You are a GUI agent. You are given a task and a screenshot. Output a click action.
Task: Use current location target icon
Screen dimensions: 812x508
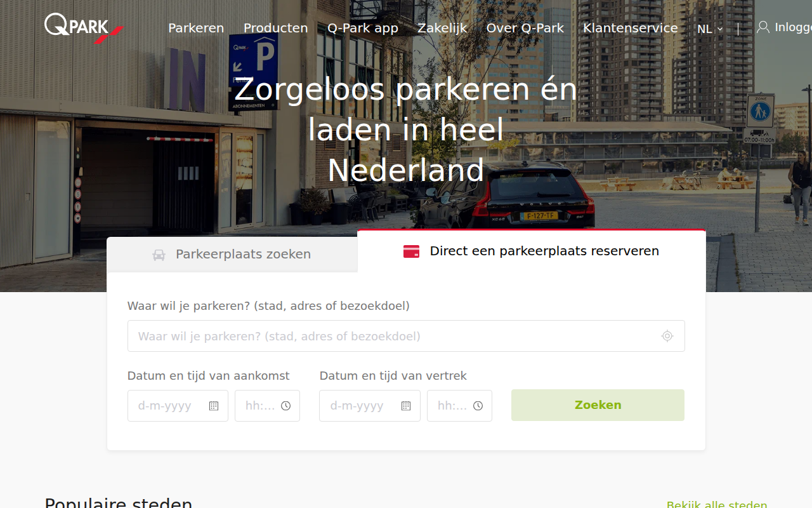[667, 336]
